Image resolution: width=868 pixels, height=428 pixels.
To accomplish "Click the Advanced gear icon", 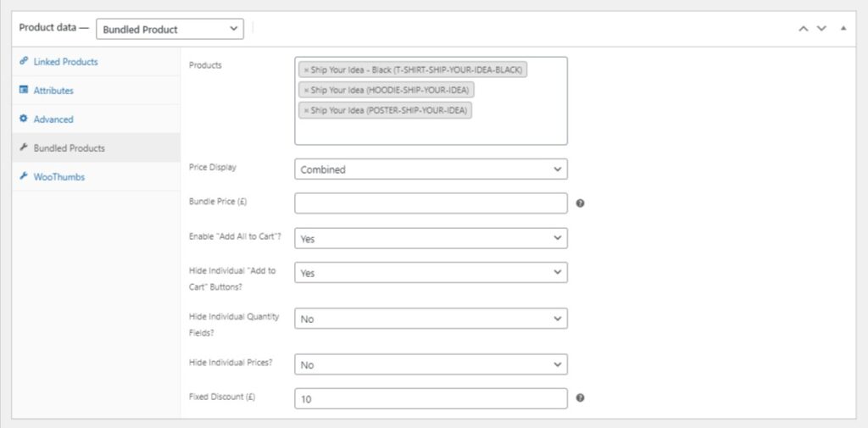I will point(23,119).
